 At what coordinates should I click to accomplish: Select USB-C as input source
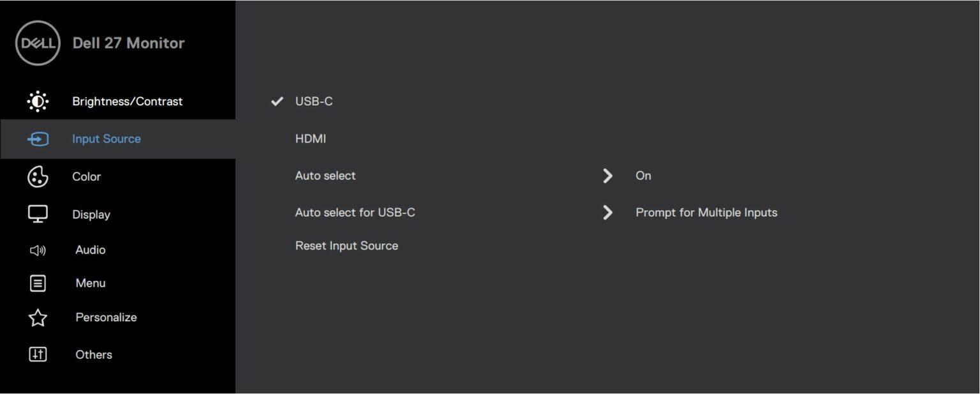tap(313, 101)
